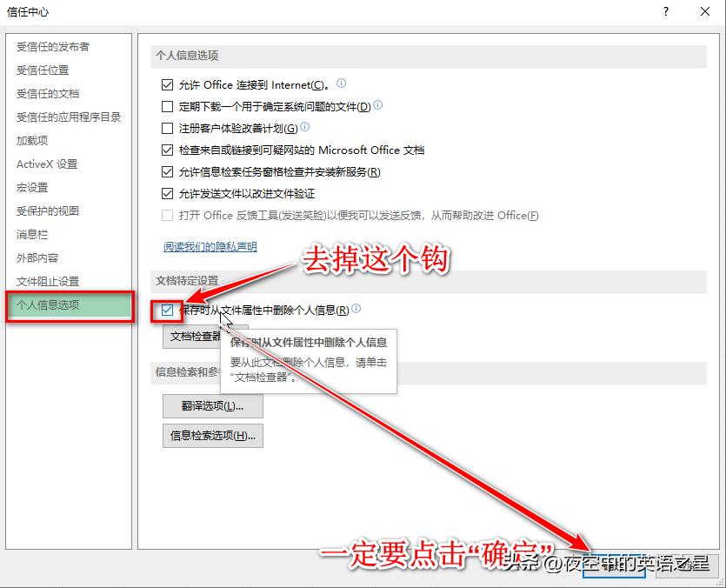
Task: Uncheck "检查来自或链接到可疑网站的 Microsoft Office 文档"
Action: coord(165,150)
